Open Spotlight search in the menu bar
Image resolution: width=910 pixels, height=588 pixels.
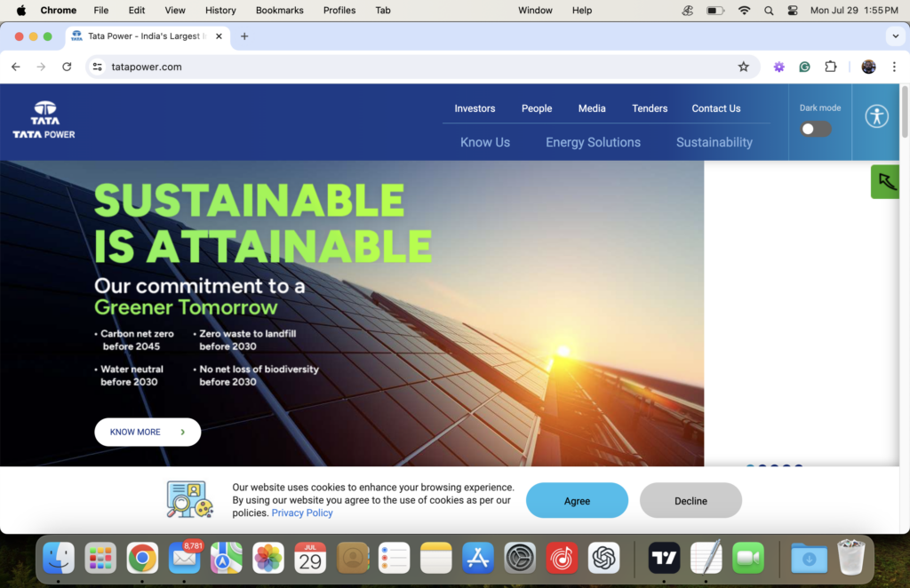pyautogui.click(x=769, y=11)
